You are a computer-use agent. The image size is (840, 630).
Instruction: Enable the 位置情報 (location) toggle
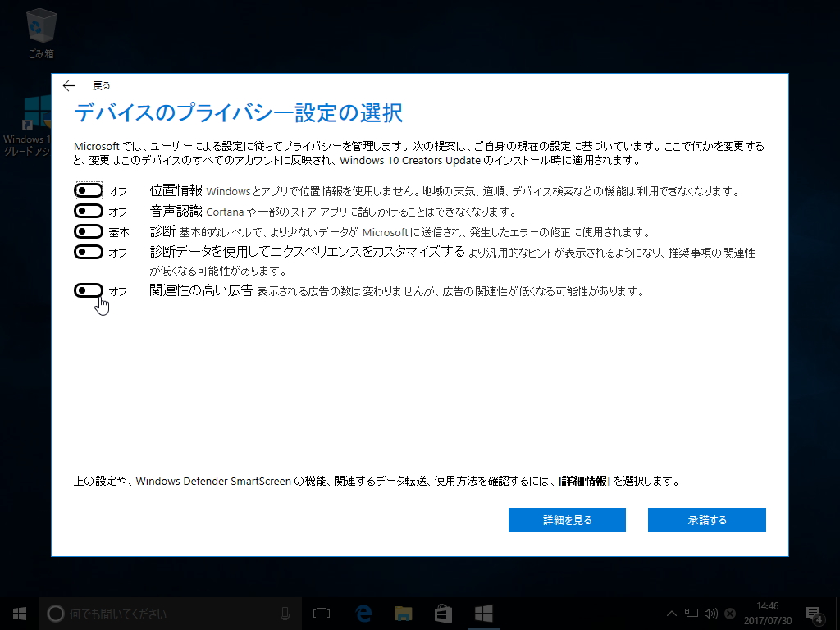tap(89, 189)
